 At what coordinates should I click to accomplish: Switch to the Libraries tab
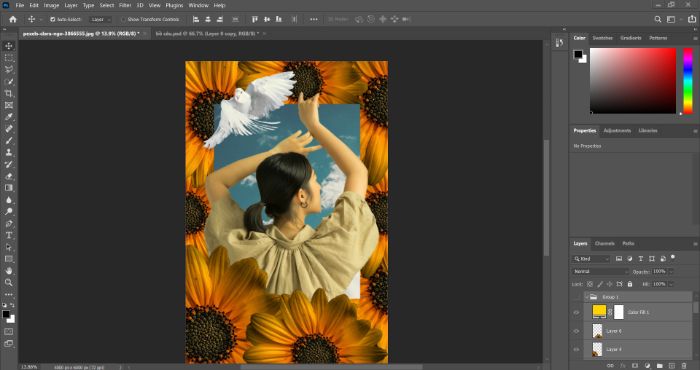pos(648,131)
